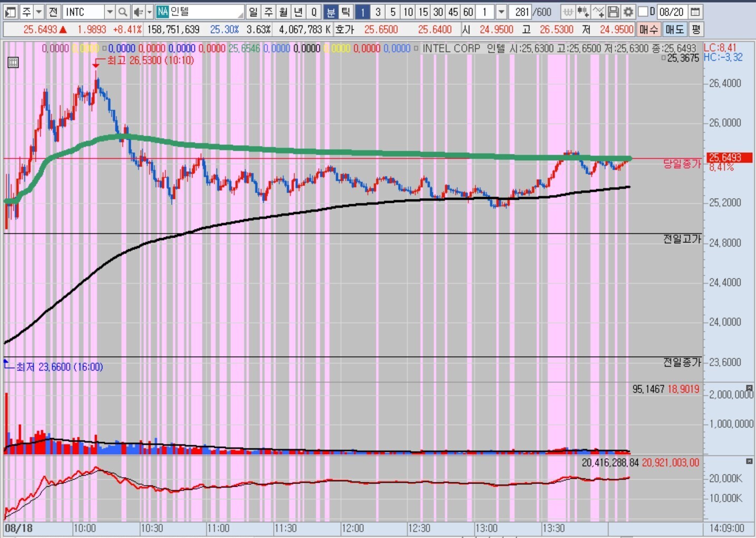Screen dimensions: 756x538
Task: Click the 평 button next to 매도
Action: click(x=696, y=30)
